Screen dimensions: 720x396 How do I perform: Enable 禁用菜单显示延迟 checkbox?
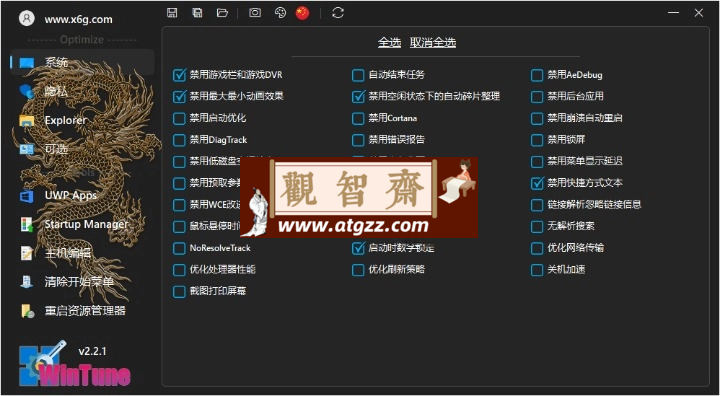point(537,161)
